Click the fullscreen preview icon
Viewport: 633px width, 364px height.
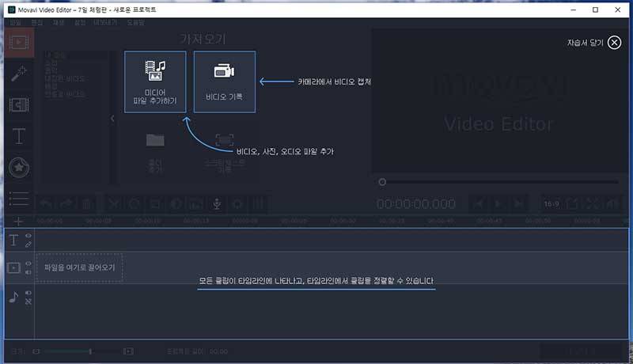point(593,204)
